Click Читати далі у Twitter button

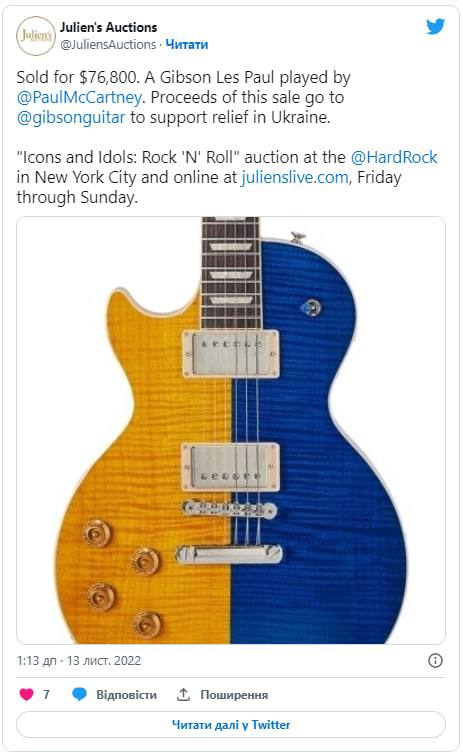[231, 724]
